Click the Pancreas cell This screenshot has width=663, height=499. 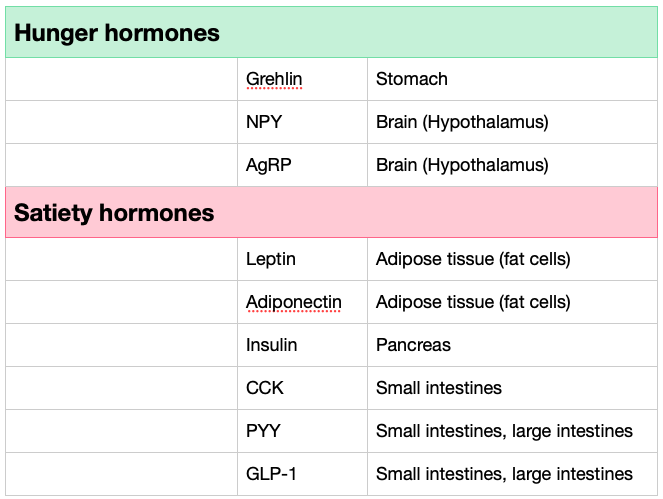512,345
